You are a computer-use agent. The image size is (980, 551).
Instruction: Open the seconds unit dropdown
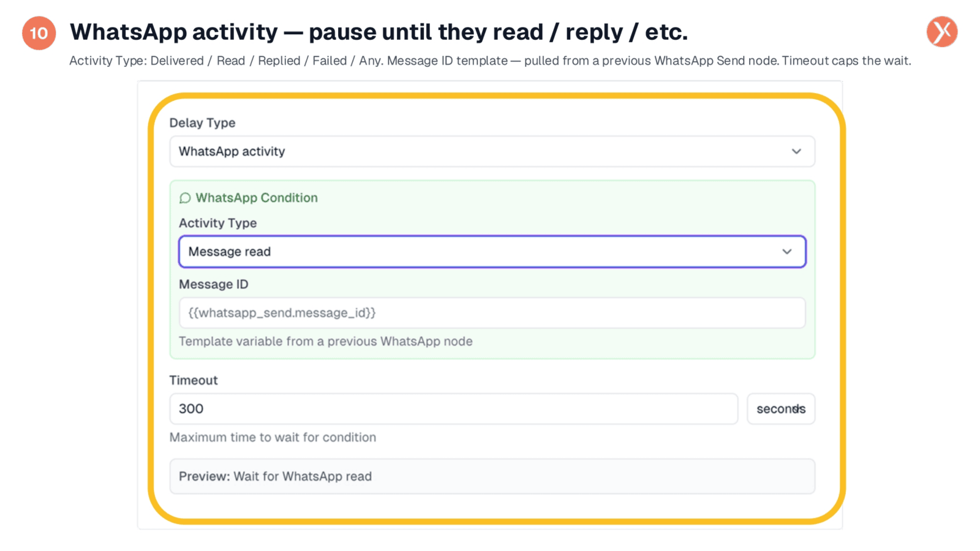[x=781, y=409]
